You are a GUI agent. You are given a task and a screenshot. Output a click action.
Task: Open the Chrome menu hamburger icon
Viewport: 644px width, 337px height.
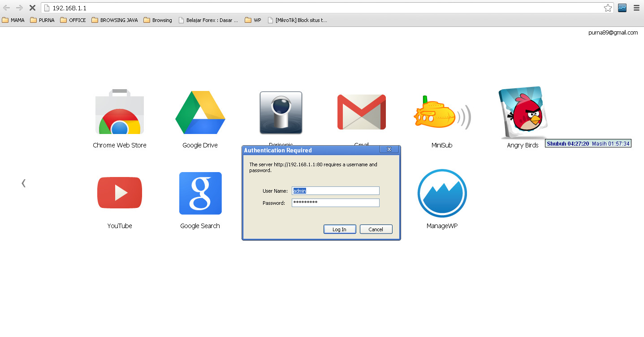point(636,8)
